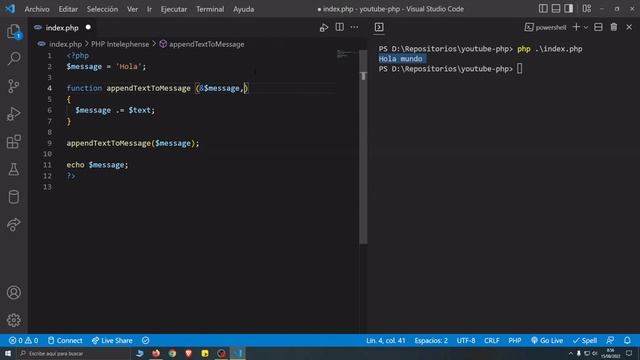Open the Ir menu
Image resolution: width=640 pixels, height=360 pixels.
(149, 9)
